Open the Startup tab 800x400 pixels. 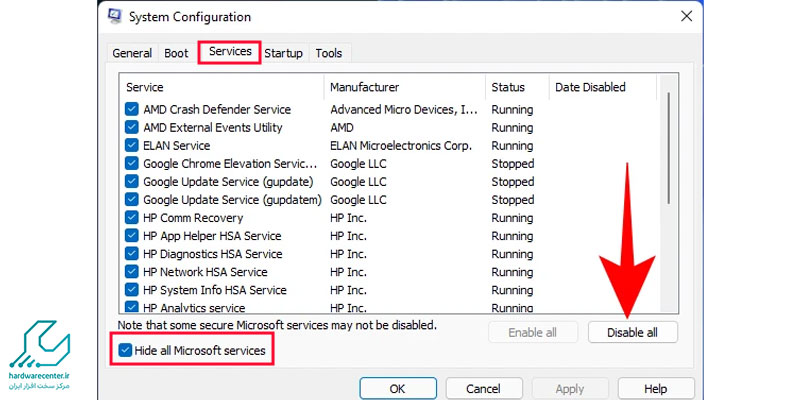[284, 53]
